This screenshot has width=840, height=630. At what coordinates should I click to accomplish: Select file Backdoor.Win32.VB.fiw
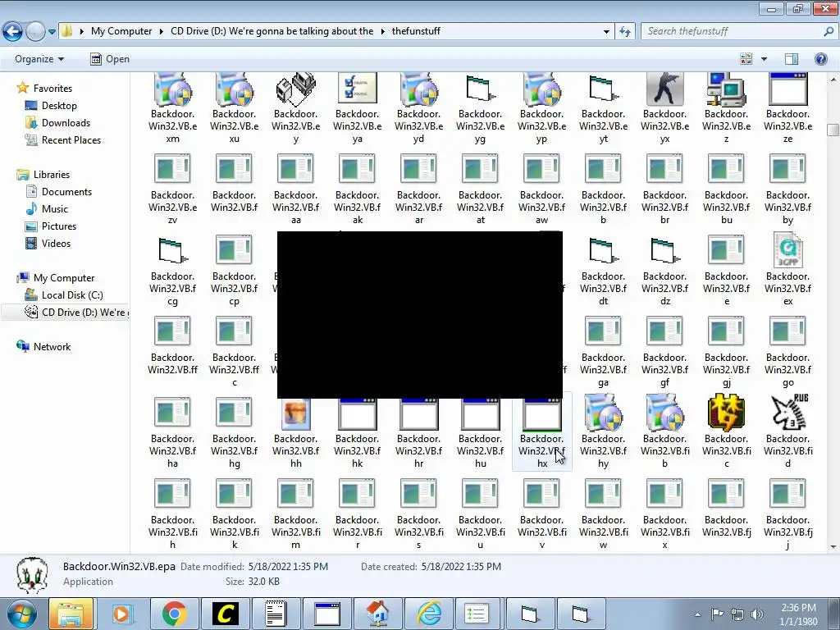tap(603, 514)
